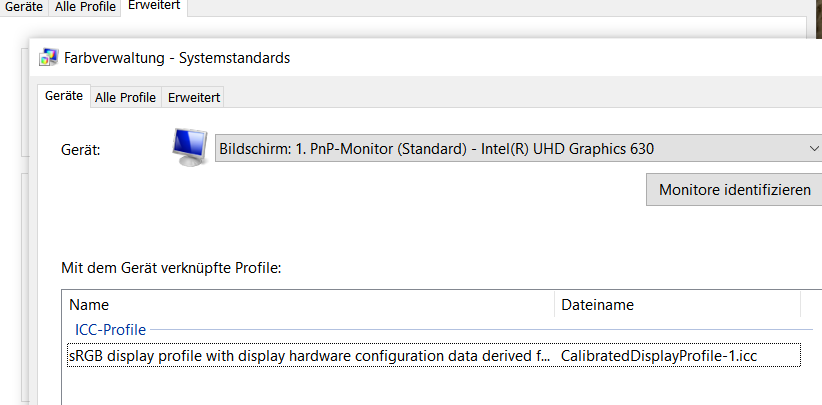Collapse the ICC-Profile group header
822x405 pixels.
pyautogui.click(x=110, y=329)
